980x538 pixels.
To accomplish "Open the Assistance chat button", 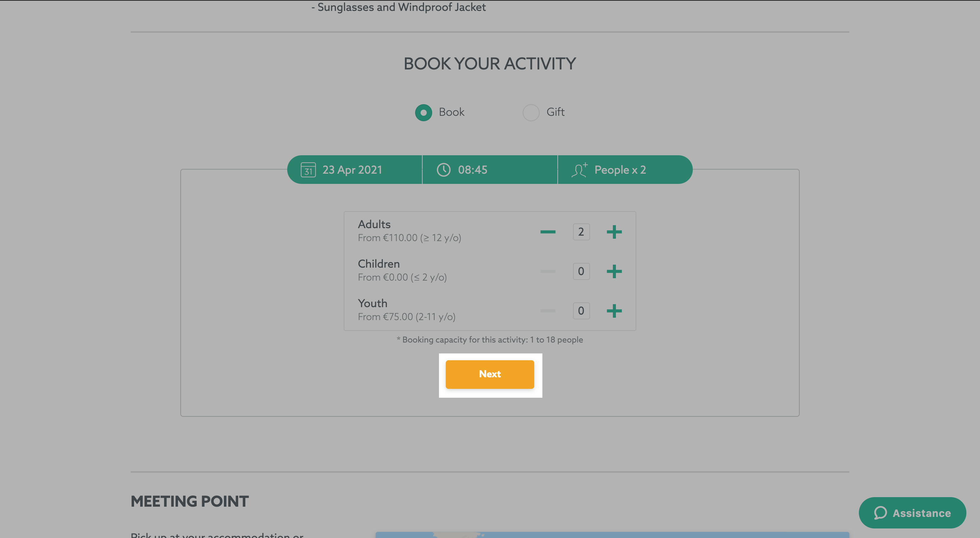I will tap(912, 513).
